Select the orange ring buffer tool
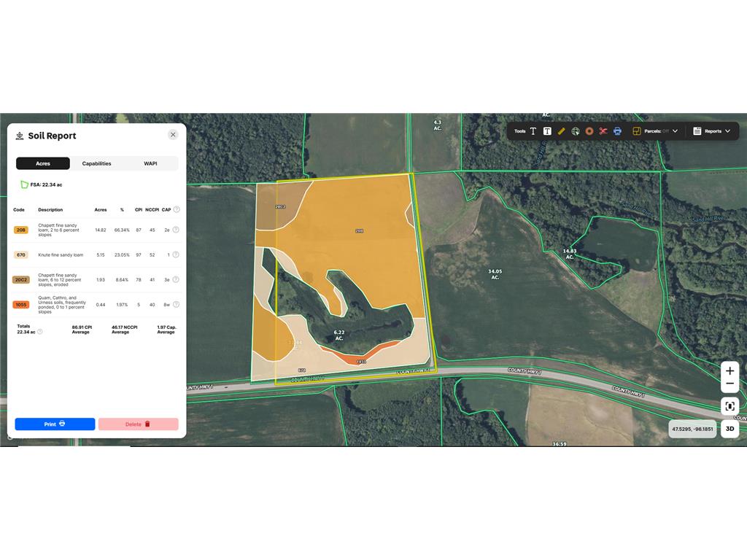 point(589,131)
